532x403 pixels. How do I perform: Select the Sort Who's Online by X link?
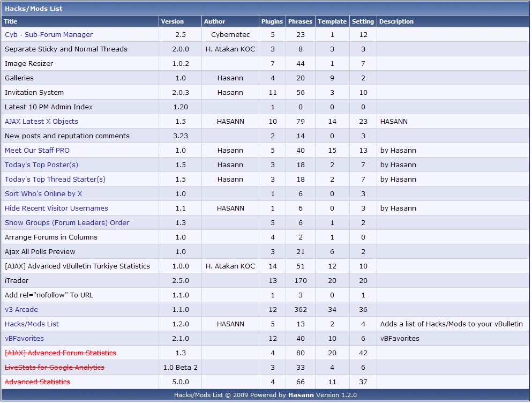point(43,194)
